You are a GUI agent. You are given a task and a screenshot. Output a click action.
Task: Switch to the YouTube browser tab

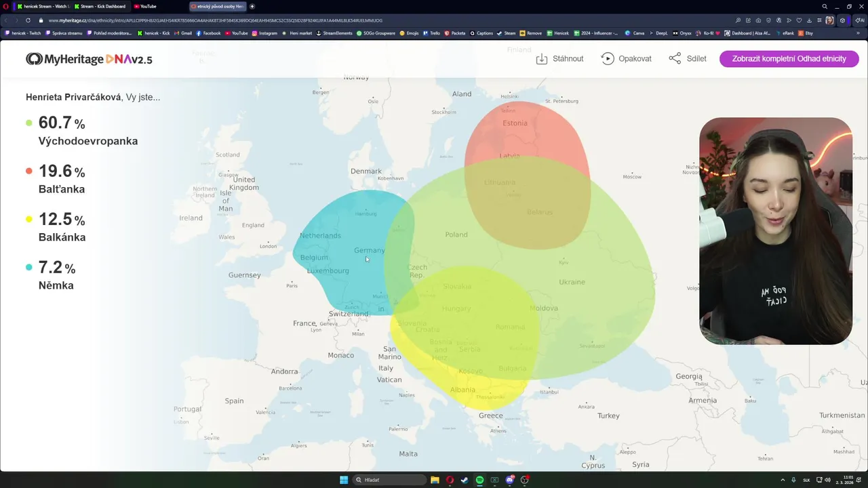click(x=145, y=6)
